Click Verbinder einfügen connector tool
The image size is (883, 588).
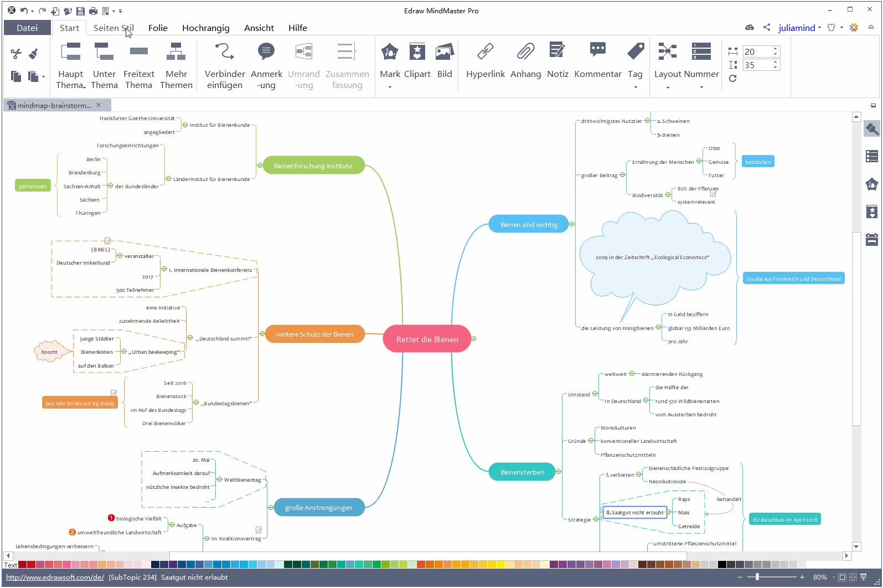pos(224,52)
